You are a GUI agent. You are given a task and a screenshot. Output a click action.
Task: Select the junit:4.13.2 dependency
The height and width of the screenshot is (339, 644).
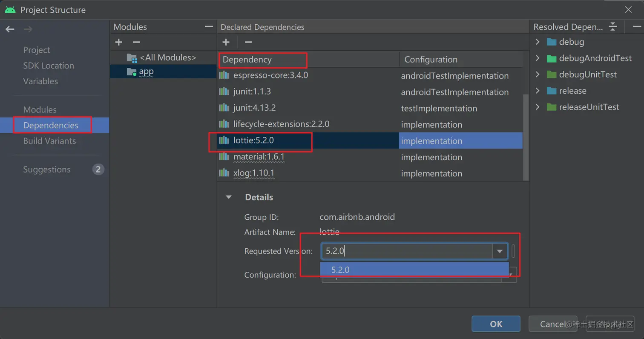point(255,108)
